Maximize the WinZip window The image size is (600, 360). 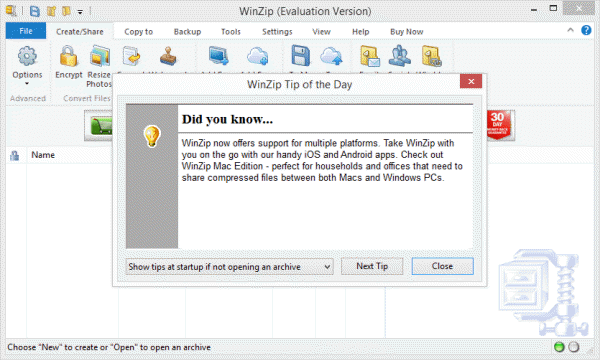point(553,8)
